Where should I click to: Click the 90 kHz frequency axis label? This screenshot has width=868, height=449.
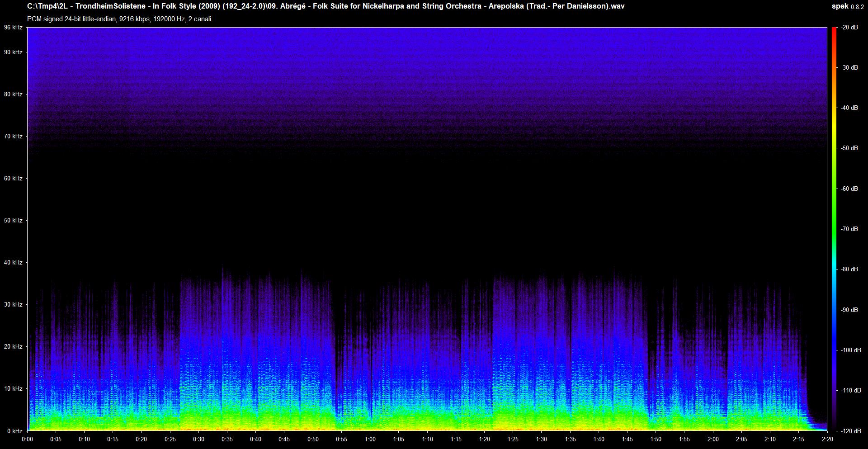pyautogui.click(x=13, y=52)
